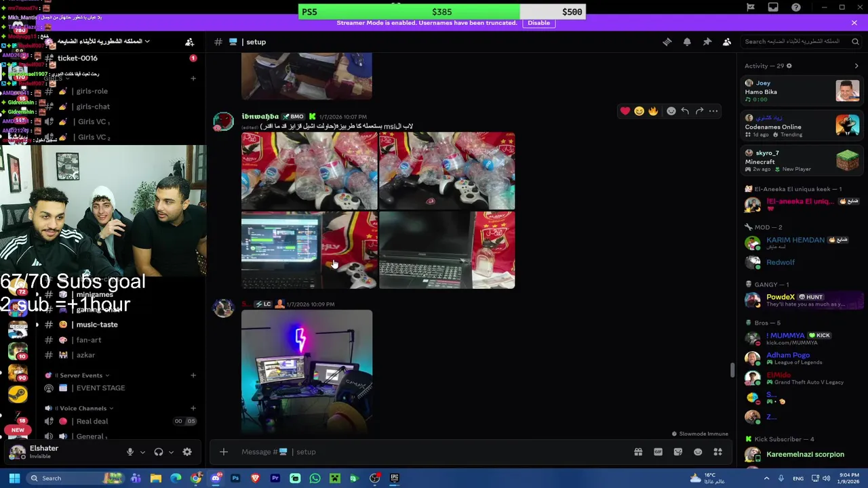Open WhatsApp from the taskbar
868x488 pixels.
(x=315, y=479)
